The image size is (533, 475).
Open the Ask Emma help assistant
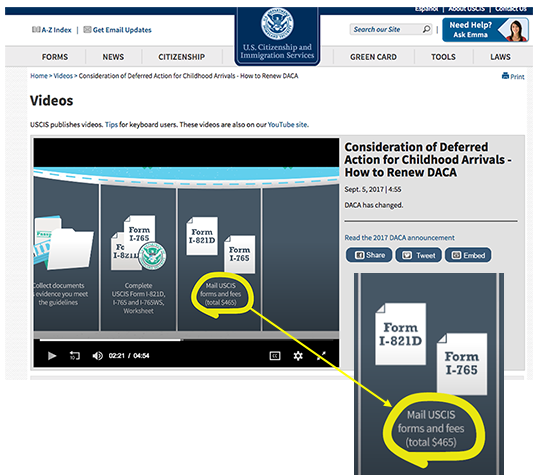[x=485, y=30]
